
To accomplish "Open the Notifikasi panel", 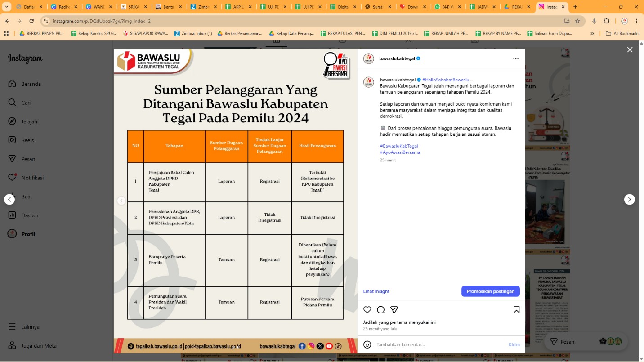I will coord(31,177).
